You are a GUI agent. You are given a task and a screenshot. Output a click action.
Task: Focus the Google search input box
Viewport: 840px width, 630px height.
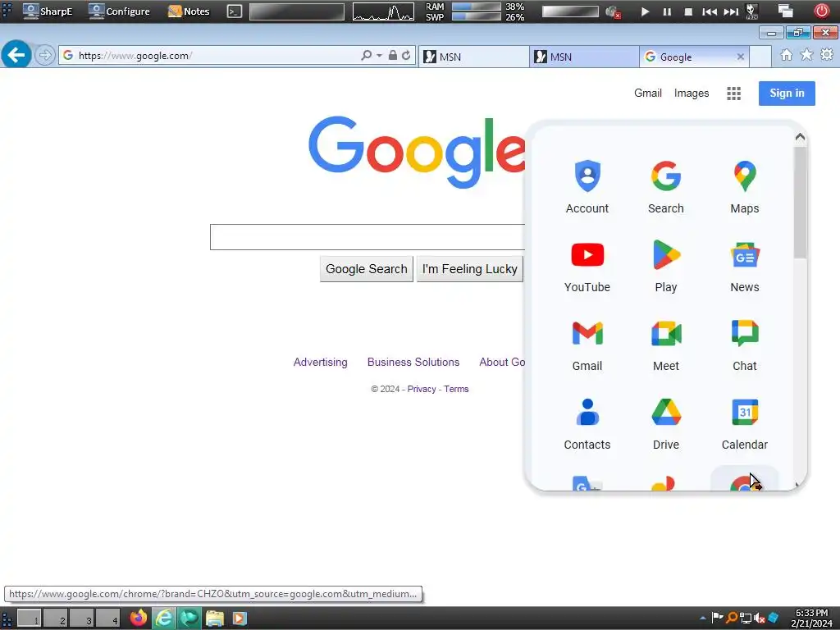pyautogui.click(x=367, y=237)
